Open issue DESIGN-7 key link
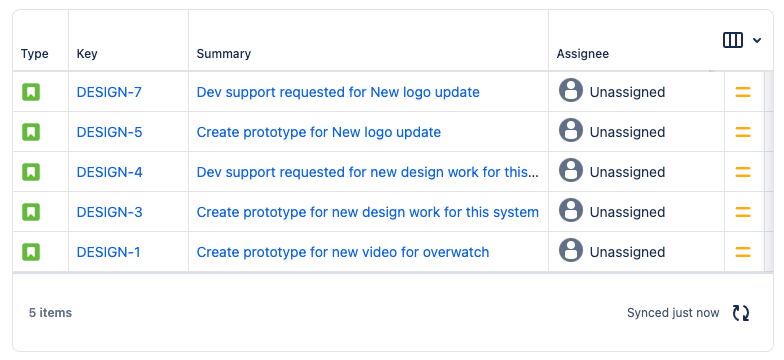Screen dimensions: 784x360 coord(109,92)
